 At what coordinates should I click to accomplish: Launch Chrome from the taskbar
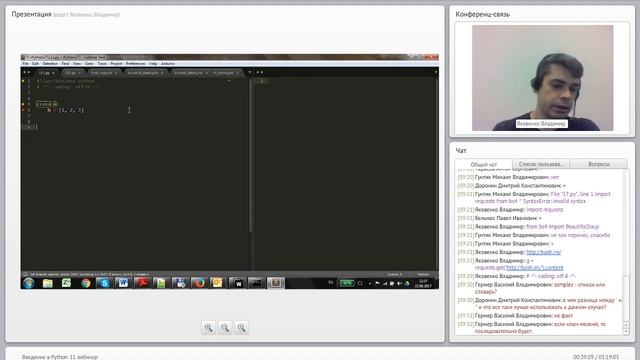[x=86, y=283]
